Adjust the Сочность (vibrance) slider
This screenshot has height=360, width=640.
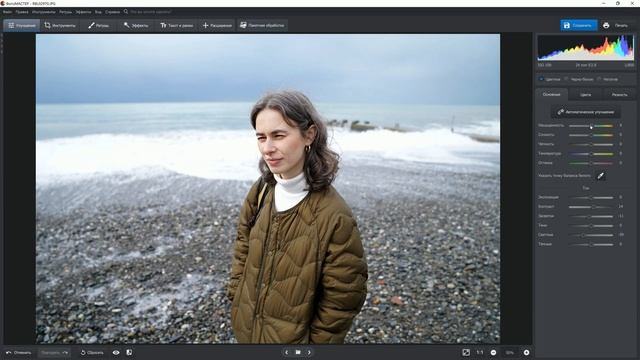[591, 135]
